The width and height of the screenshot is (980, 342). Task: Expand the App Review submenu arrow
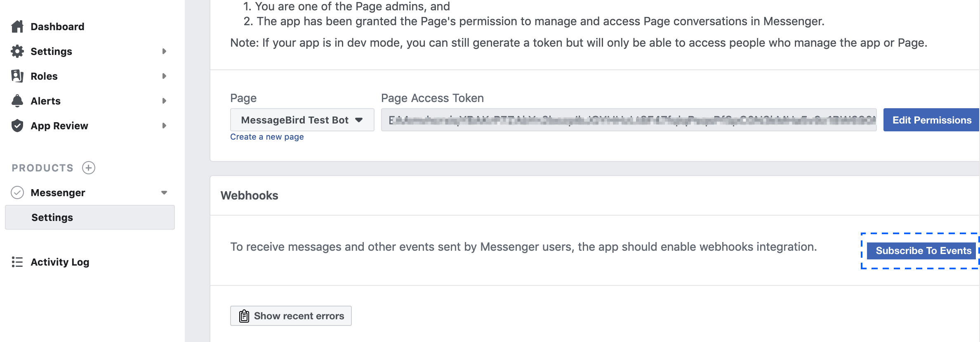click(x=164, y=126)
